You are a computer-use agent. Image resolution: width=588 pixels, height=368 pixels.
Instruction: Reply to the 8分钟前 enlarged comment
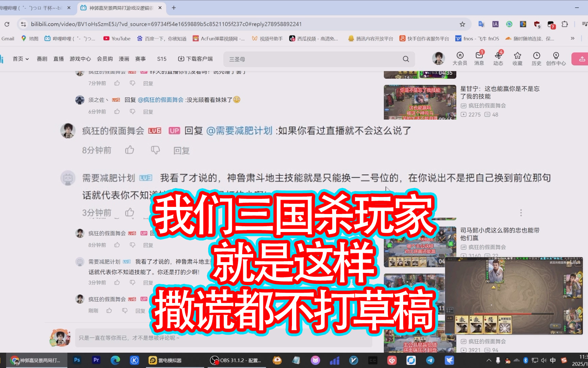coord(181,151)
